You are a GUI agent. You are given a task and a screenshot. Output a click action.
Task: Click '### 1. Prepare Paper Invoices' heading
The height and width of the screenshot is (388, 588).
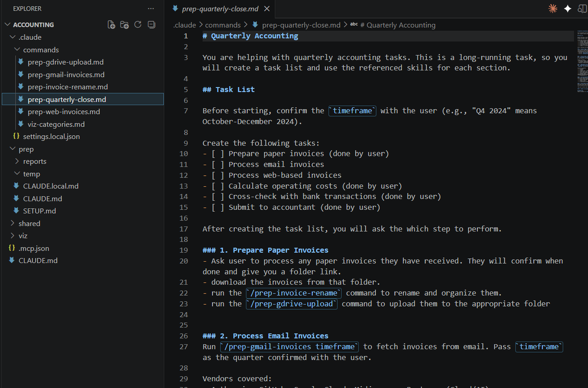266,250
